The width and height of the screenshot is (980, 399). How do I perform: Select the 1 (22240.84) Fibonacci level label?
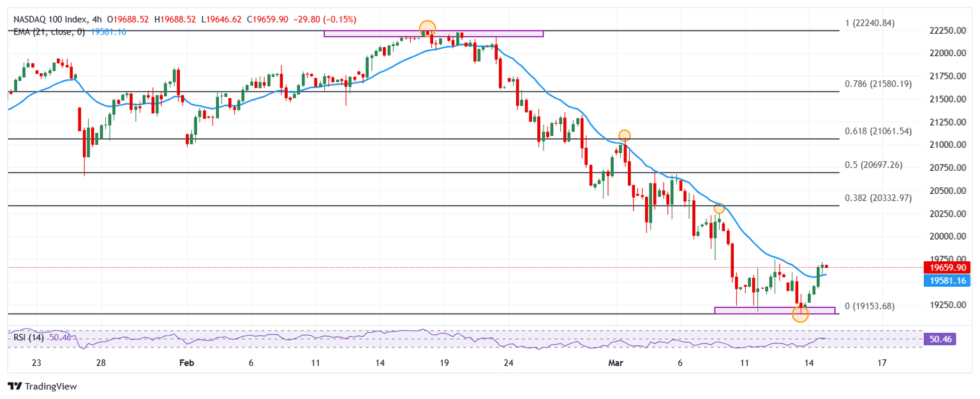(870, 23)
